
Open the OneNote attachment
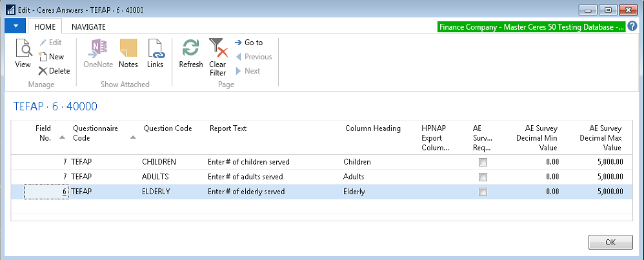(x=98, y=53)
